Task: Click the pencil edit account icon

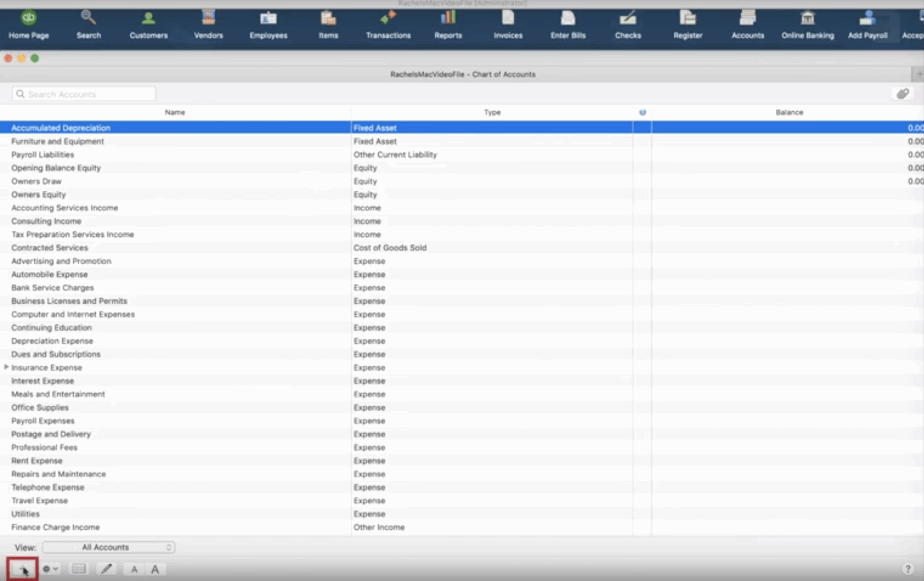Action: tap(106, 569)
